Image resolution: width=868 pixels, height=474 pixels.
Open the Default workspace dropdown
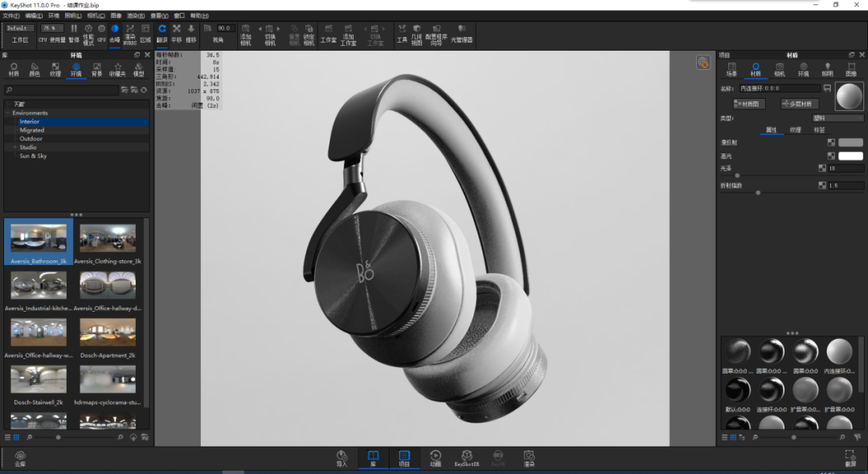click(20, 28)
